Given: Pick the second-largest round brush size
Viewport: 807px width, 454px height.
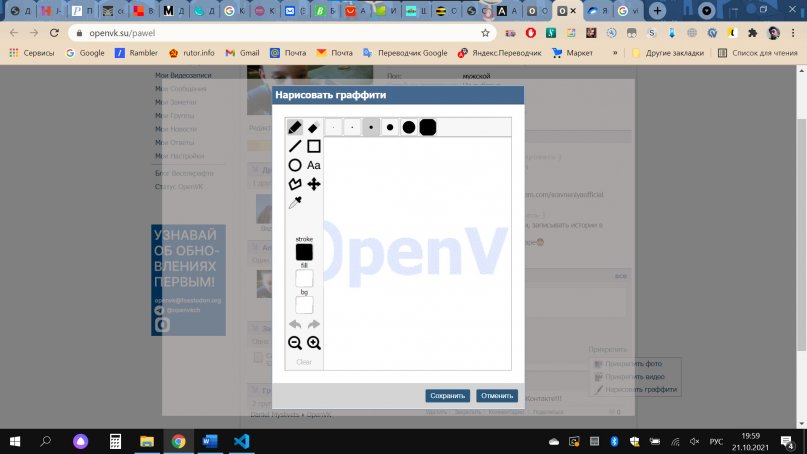Looking at the screenshot, I should [x=409, y=127].
